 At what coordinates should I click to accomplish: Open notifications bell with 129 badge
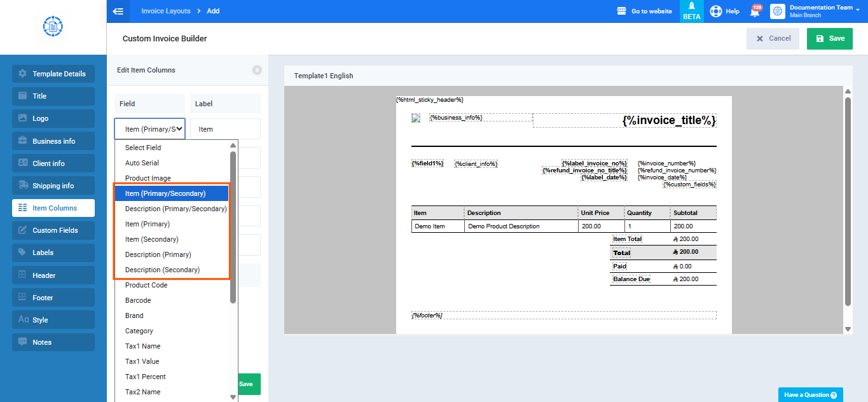pyautogui.click(x=755, y=11)
